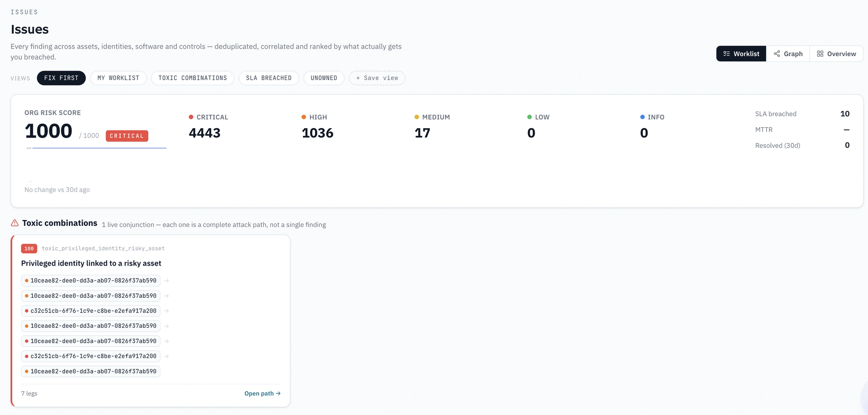Click the INFO severity count
The height and width of the screenshot is (415, 868).
644,133
